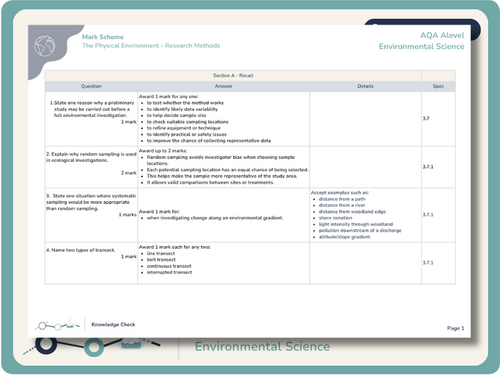This screenshot has width=500, height=375.
Task: Click the 'Answer' column header
Action: coord(223,86)
